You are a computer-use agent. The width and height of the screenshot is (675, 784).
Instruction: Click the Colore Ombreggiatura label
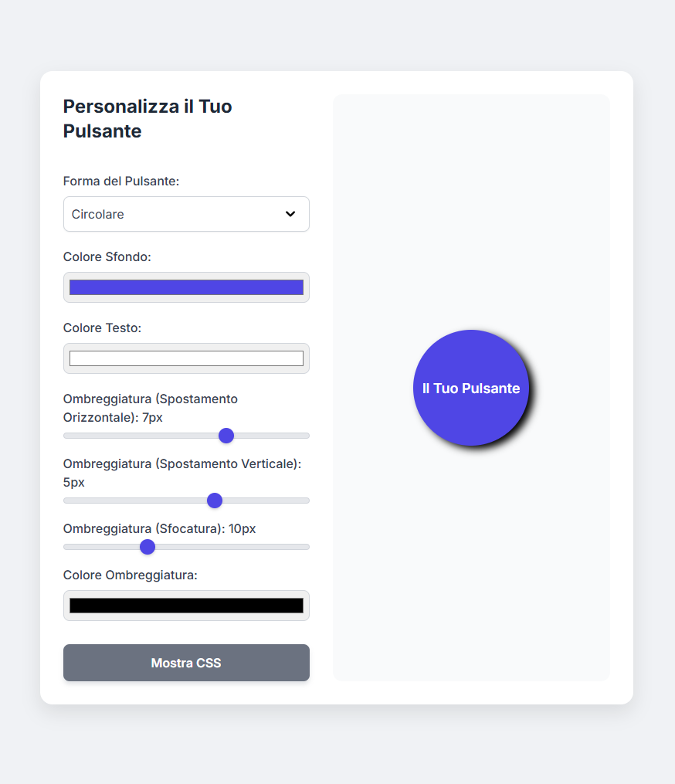pyautogui.click(x=131, y=575)
